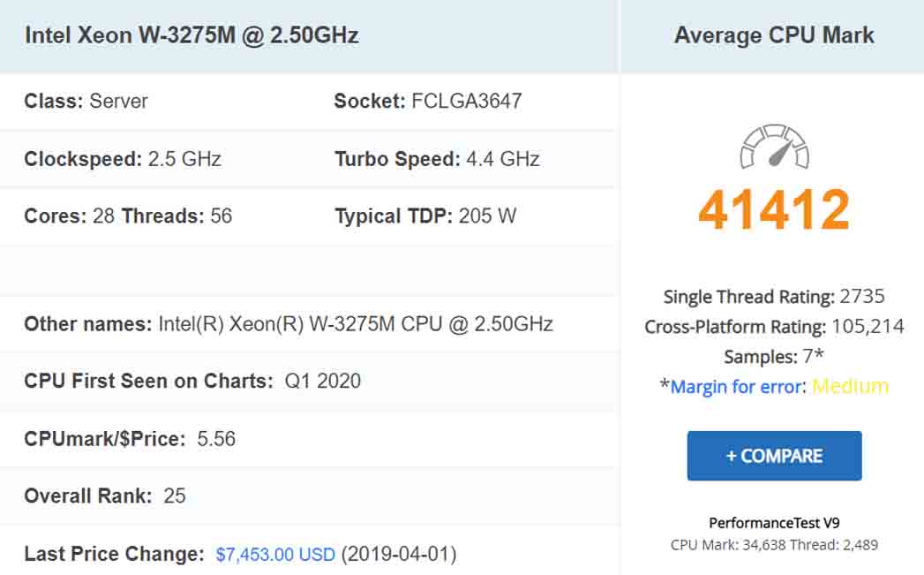Click the Average CPU Mark heading
924x575 pixels.
pos(774,36)
